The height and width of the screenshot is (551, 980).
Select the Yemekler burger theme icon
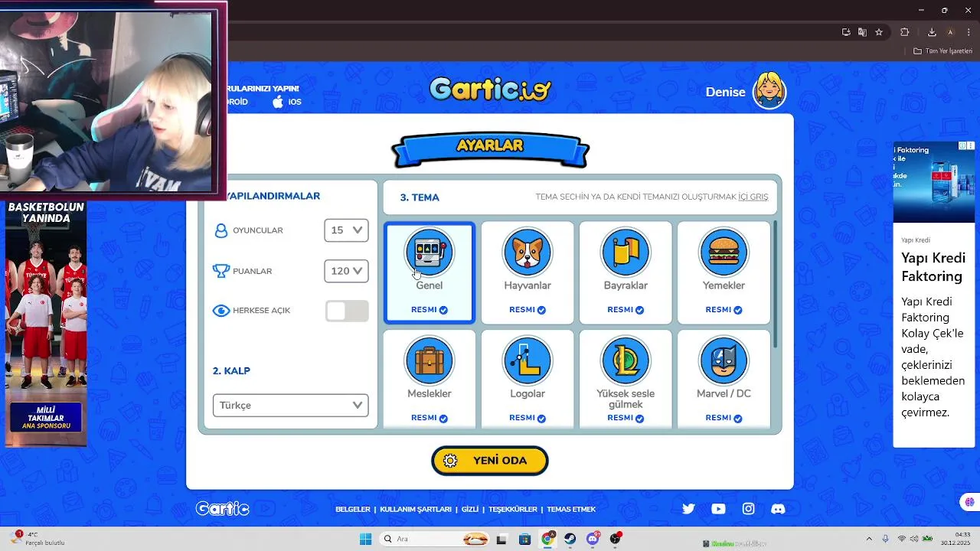coord(724,253)
